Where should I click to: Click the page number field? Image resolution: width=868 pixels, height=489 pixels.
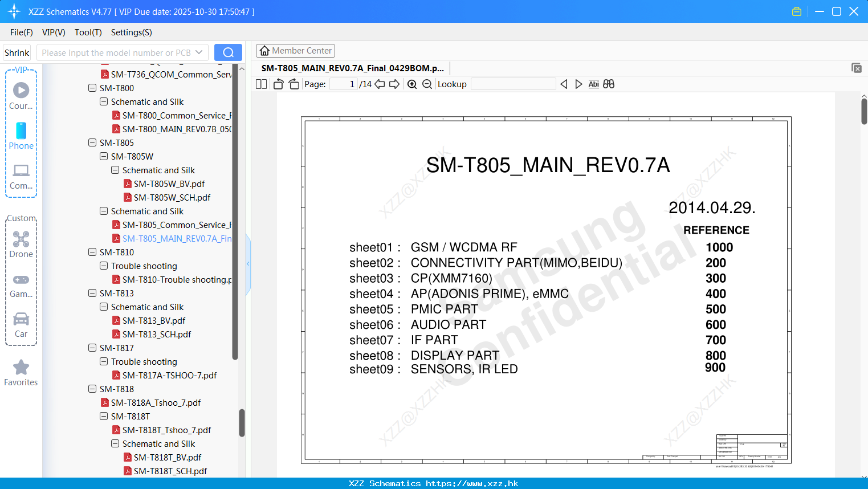344,84
